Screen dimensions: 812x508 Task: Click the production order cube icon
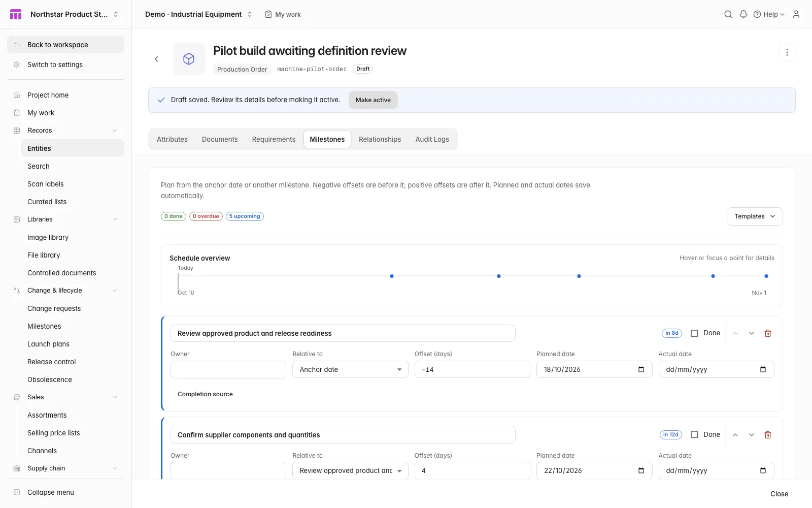coord(189,59)
